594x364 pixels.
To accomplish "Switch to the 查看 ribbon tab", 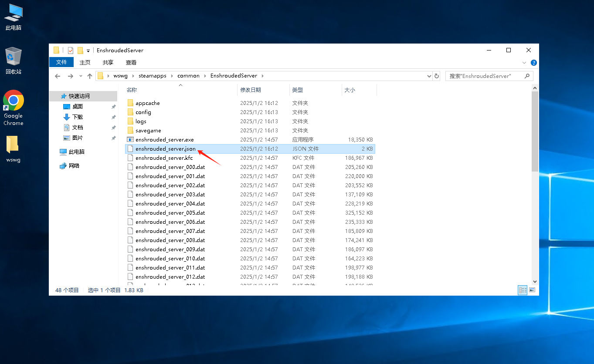I will pyautogui.click(x=131, y=62).
